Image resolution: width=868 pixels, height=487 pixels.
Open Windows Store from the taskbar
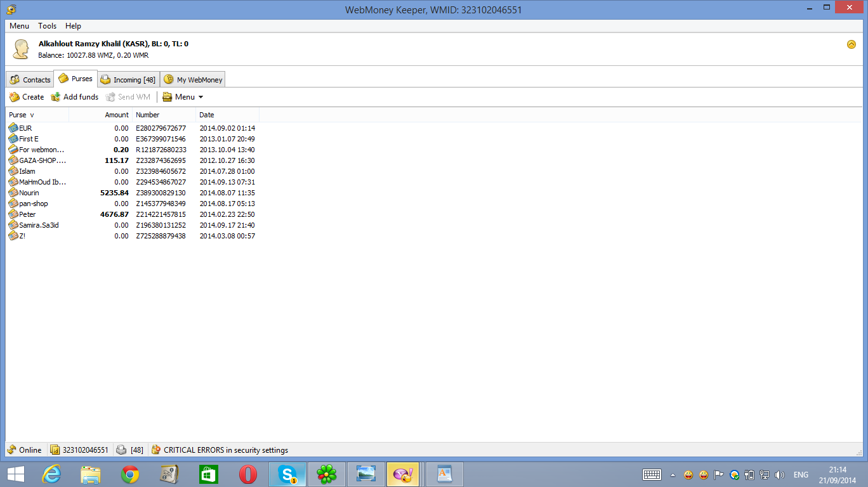click(209, 474)
